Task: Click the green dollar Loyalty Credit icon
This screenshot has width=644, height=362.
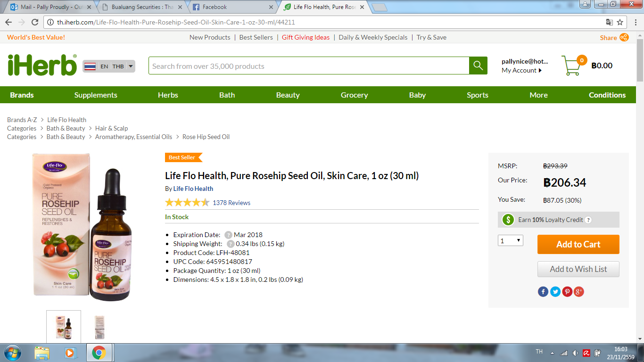Action: pyautogui.click(x=508, y=220)
